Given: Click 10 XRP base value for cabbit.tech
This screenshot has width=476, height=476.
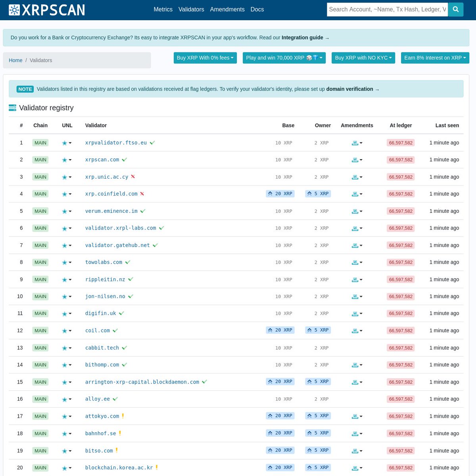Looking at the screenshot, I should click(x=284, y=348).
